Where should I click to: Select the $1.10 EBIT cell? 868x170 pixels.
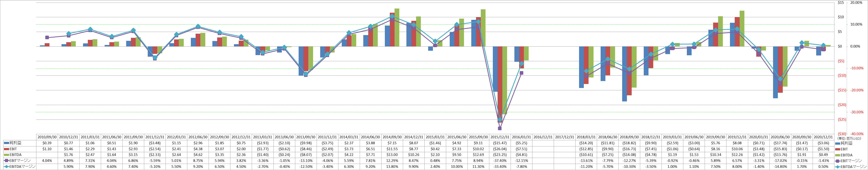coord(47,149)
